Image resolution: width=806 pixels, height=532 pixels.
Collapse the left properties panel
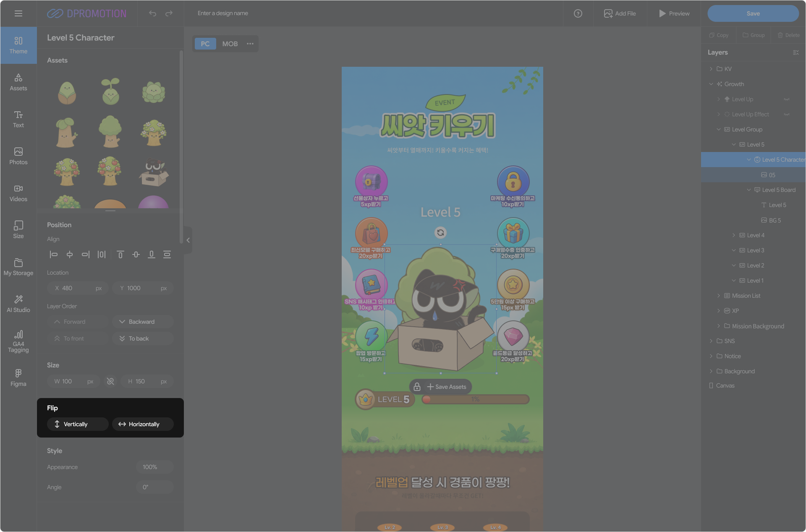coord(188,240)
